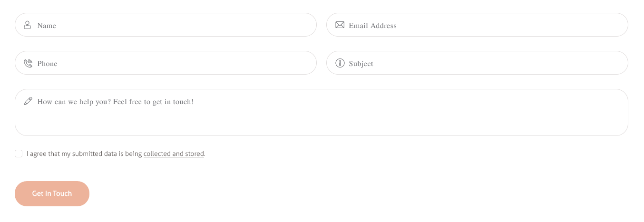The height and width of the screenshot is (222, 644).
Task: Click the "Phone" placeholder text
Action: point(47,64)
